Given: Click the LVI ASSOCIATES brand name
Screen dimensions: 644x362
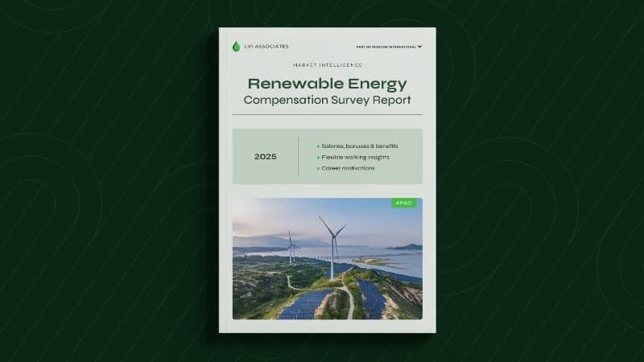Looking at the screenshot, I should (x=266, y=47).
